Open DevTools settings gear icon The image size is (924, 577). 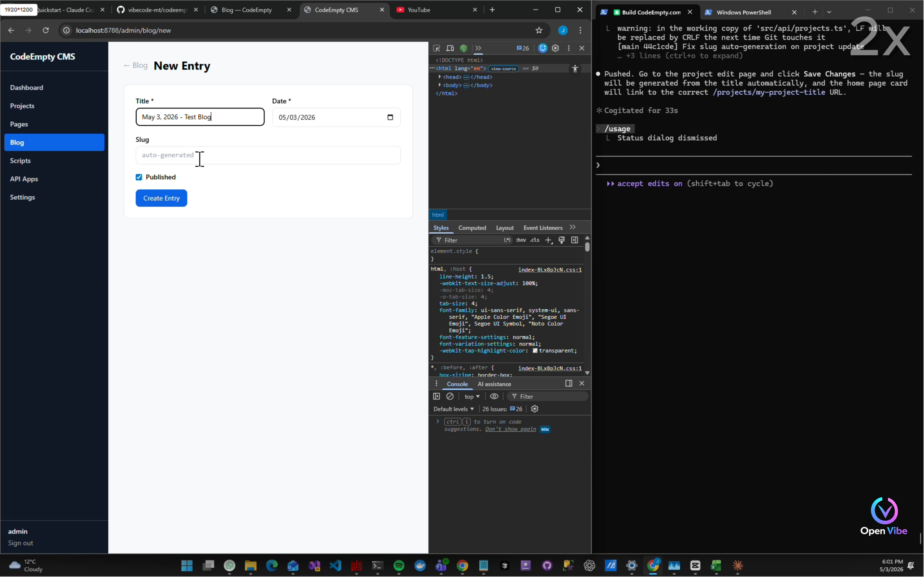pyautogui.click(x=556, y=48)
